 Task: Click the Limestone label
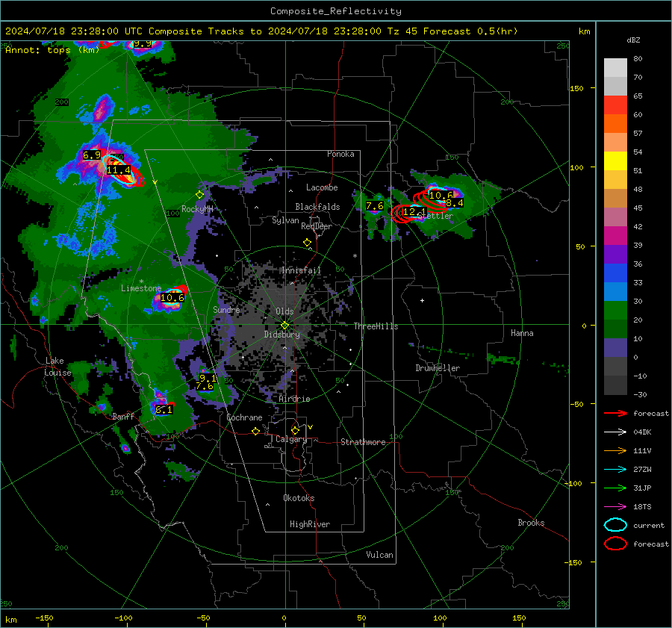141,288
